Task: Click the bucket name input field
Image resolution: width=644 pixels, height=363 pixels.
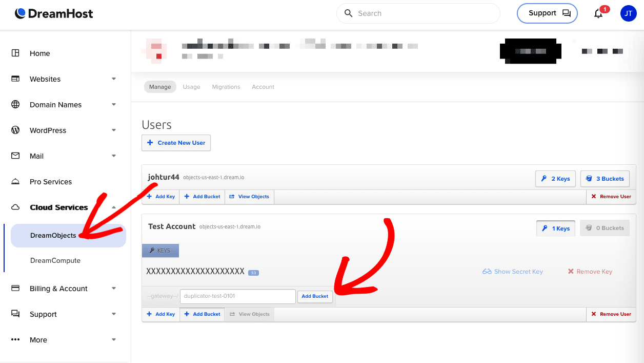Action: [238, 296]
